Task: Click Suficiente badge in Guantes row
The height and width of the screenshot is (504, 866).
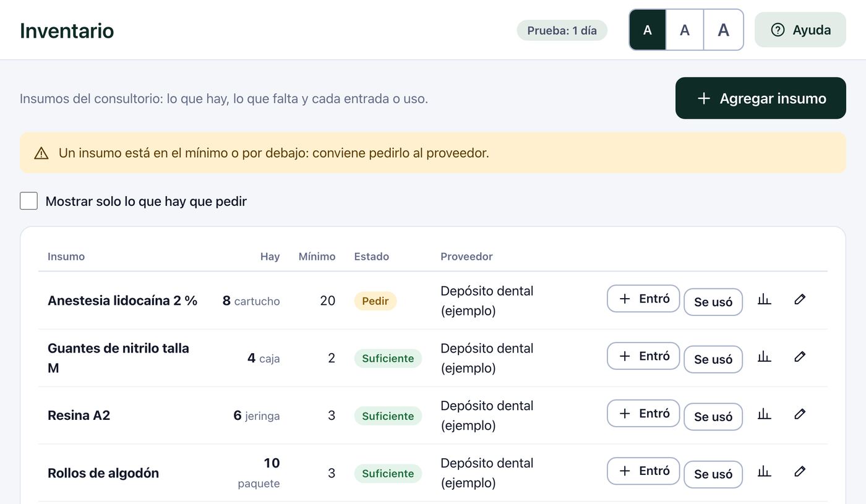Action: point(388,359)
